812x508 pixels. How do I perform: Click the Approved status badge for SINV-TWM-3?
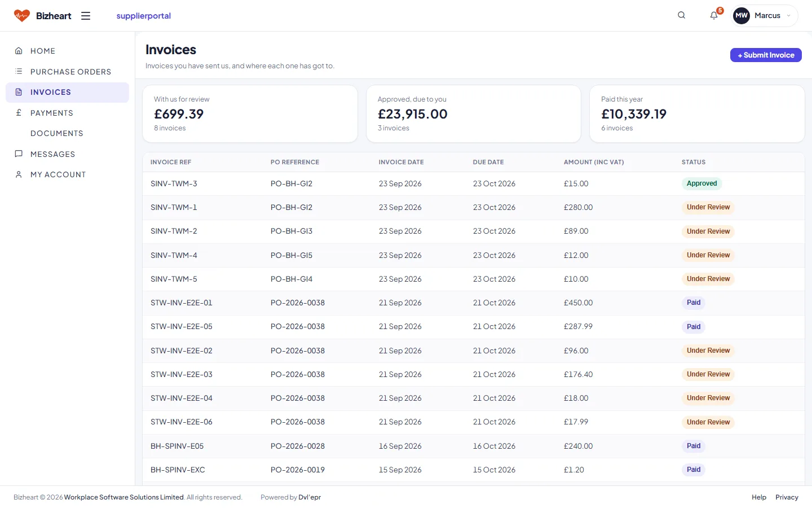(701, 183)
